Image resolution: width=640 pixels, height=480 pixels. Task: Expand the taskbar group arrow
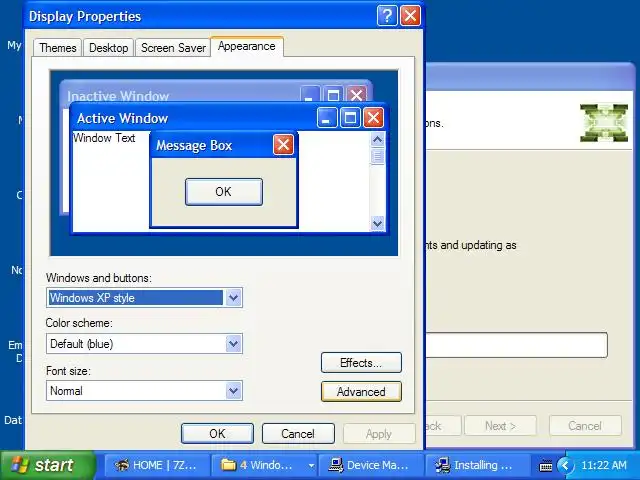coord(311,465)
